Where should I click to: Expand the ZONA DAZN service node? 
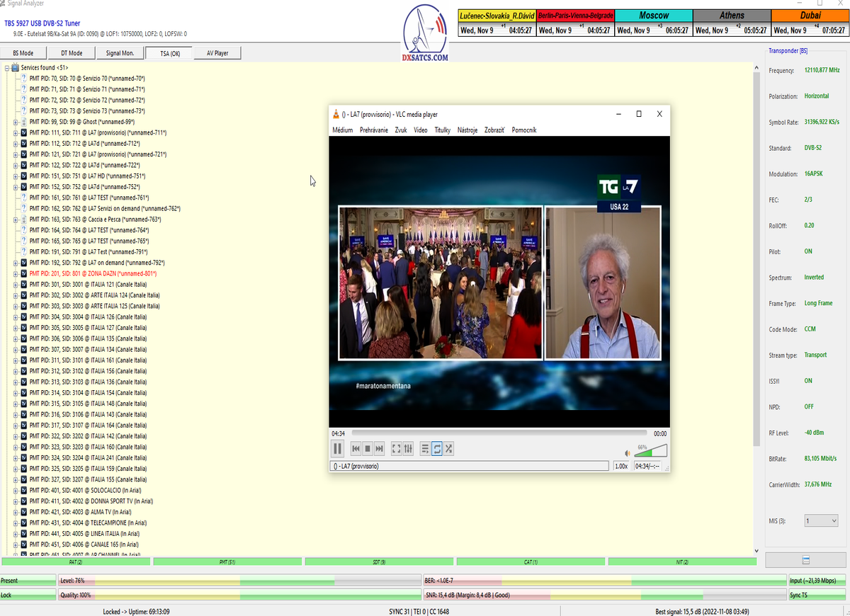[15, 273]
